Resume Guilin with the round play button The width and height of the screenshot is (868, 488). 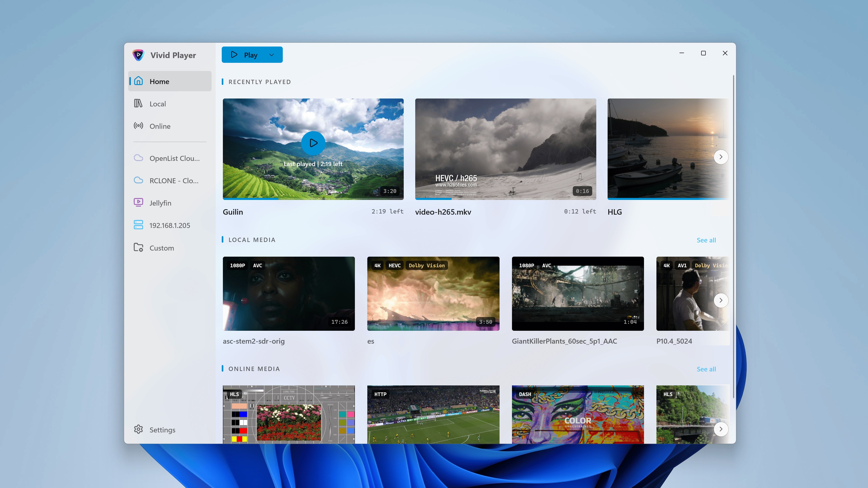[313, 143]
